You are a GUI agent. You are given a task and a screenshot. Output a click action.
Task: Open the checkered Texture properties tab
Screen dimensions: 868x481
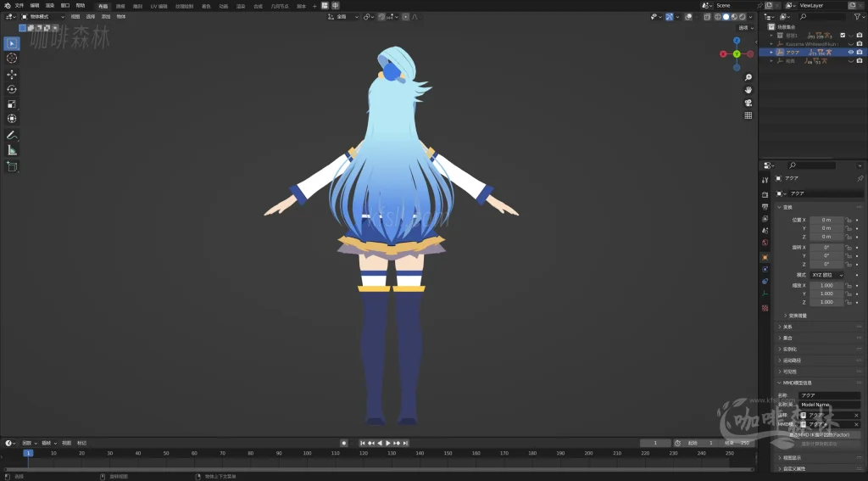[x=765, y=308]
